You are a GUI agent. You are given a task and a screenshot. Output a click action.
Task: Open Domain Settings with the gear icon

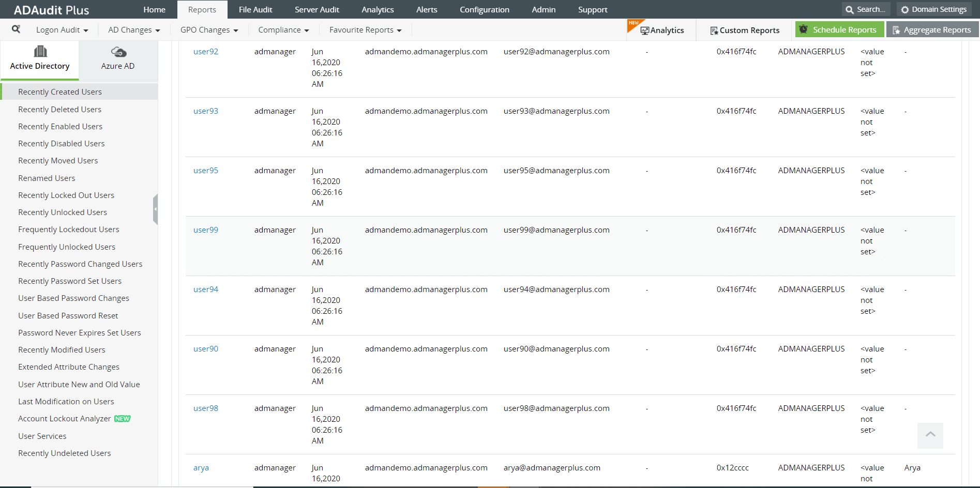pos(905,9)
